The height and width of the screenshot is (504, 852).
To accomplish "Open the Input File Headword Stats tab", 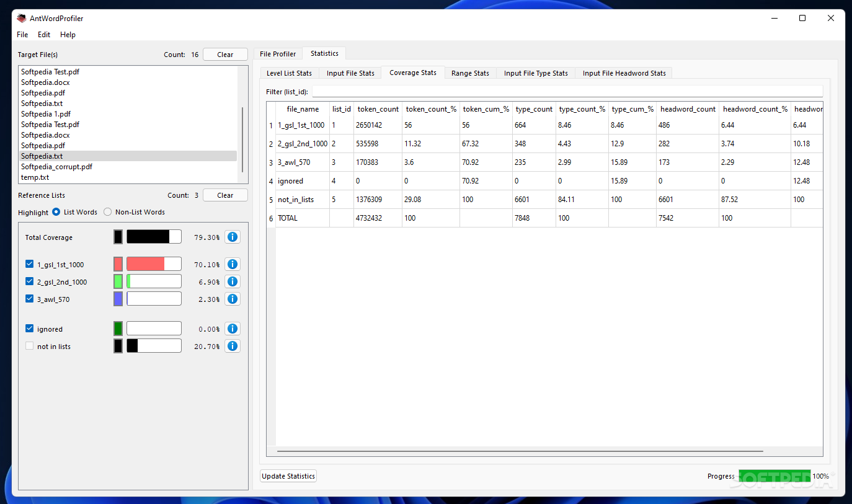I will pyautogui.click(x=624, y=73).
